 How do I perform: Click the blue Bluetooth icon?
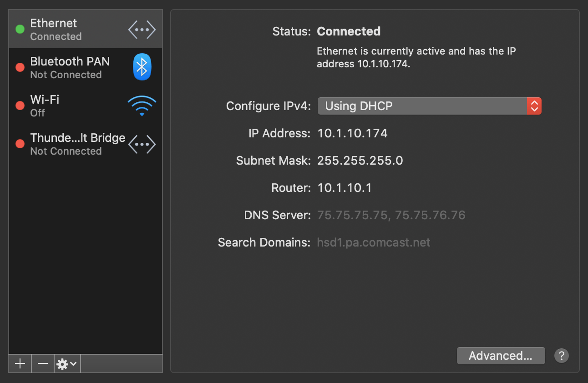tap(142, 67)
